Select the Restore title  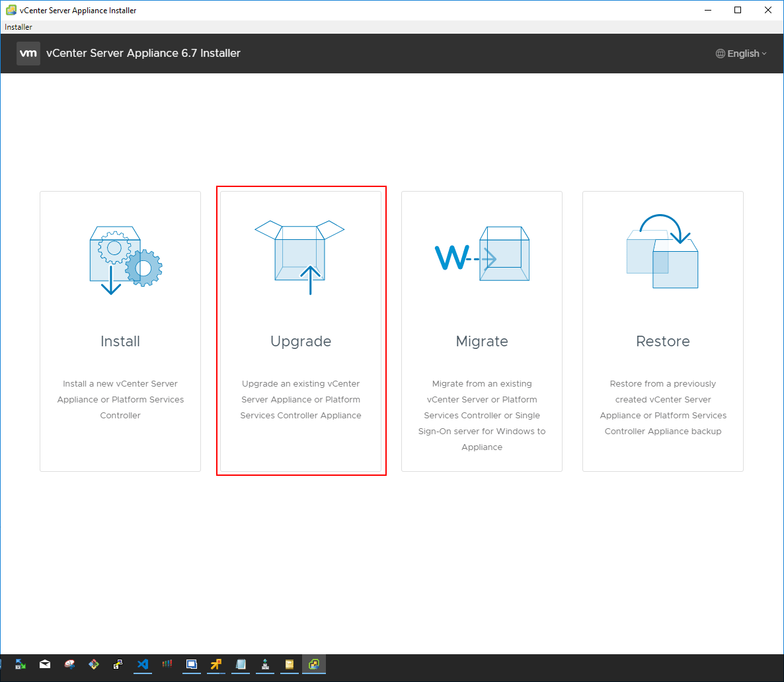click(x=662, y=341)
